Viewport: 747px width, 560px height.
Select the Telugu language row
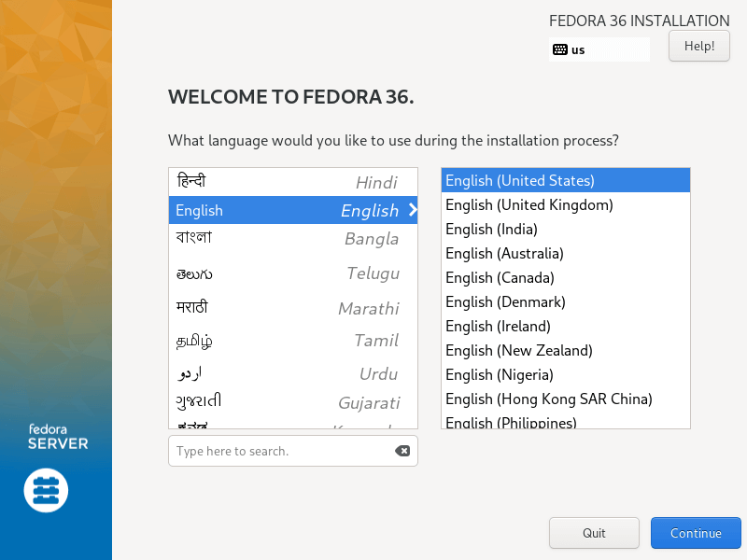(x=292, y=273)
